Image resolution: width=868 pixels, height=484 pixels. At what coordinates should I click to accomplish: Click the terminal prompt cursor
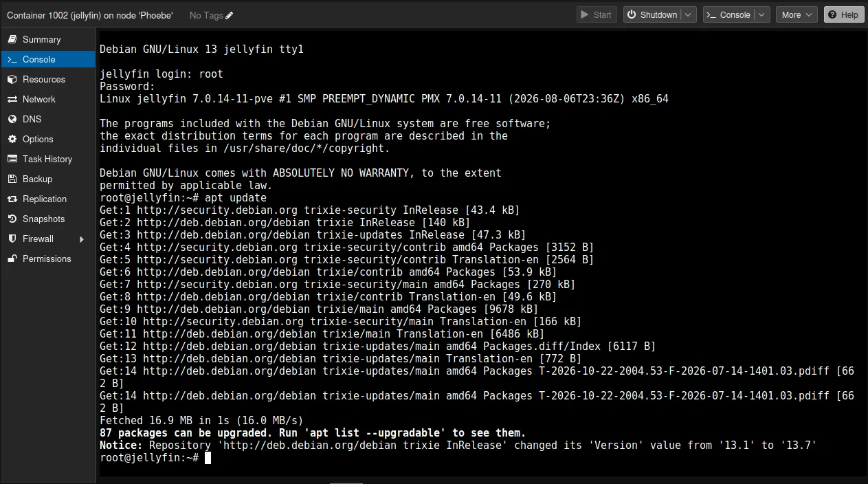208,457
